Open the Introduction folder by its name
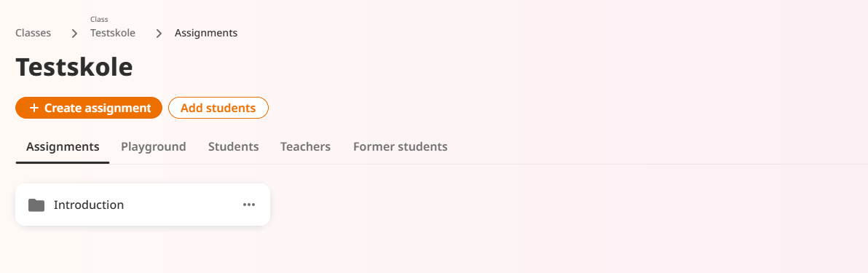 pyautogui.click(x=89, y=205)
